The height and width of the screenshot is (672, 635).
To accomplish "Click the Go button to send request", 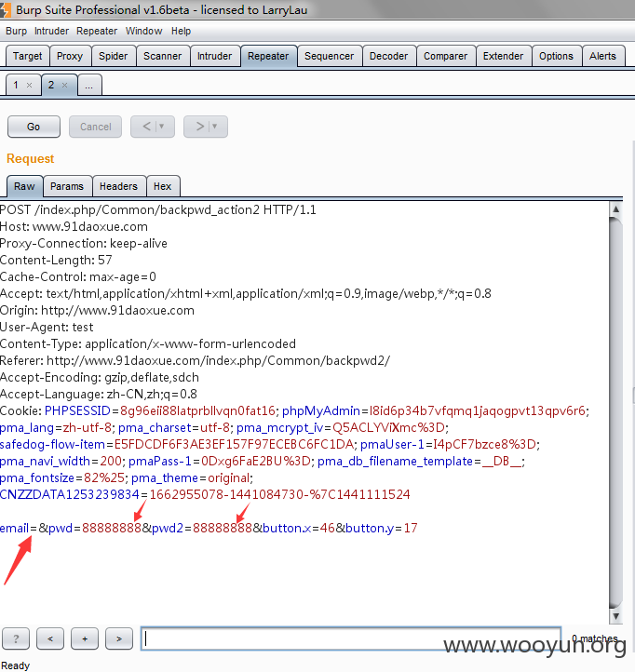I will tap(34, 127).
